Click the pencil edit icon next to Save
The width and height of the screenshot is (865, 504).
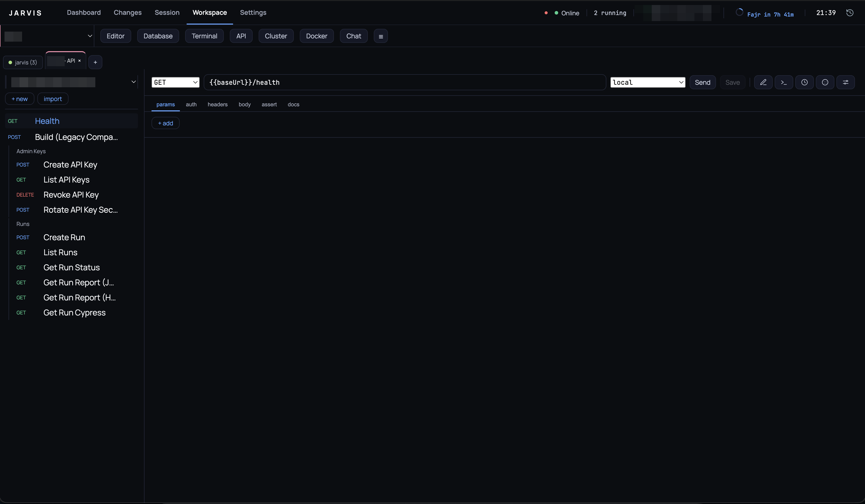point(763,82)
